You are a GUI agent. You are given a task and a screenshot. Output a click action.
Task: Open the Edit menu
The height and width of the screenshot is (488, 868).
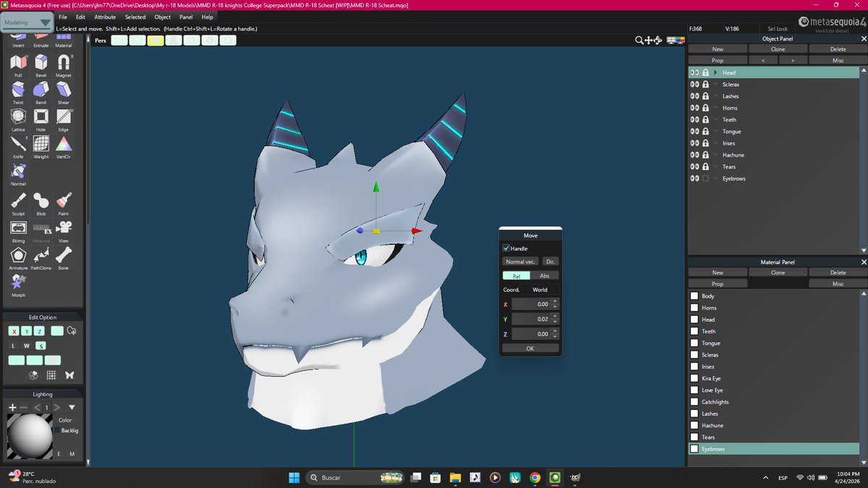80,17
